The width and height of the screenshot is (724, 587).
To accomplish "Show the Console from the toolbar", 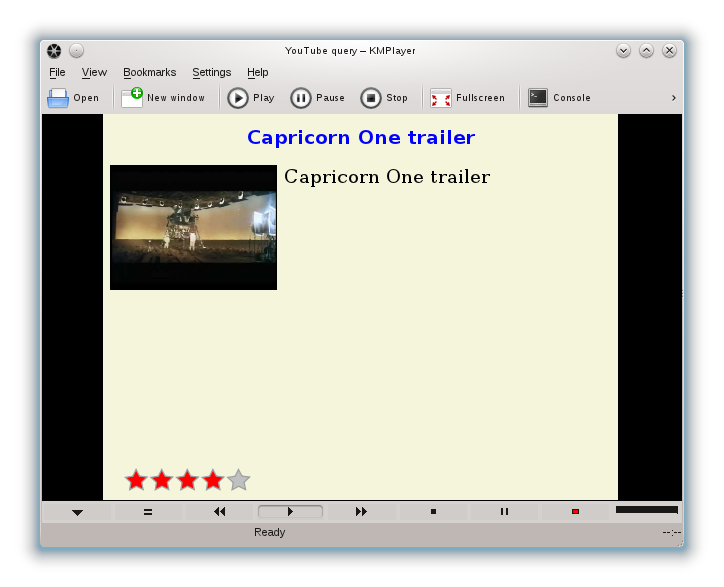I will click(x=559, y=98).
